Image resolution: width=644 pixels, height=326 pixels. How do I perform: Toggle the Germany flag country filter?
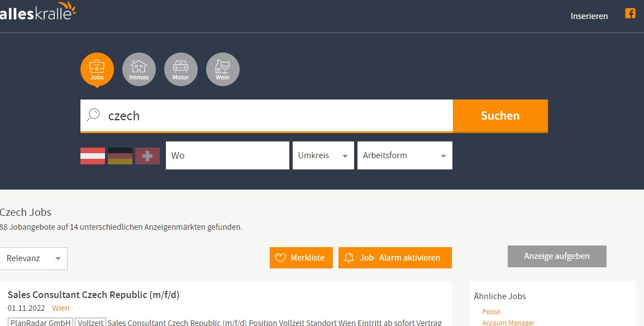(x=120, y=155)
